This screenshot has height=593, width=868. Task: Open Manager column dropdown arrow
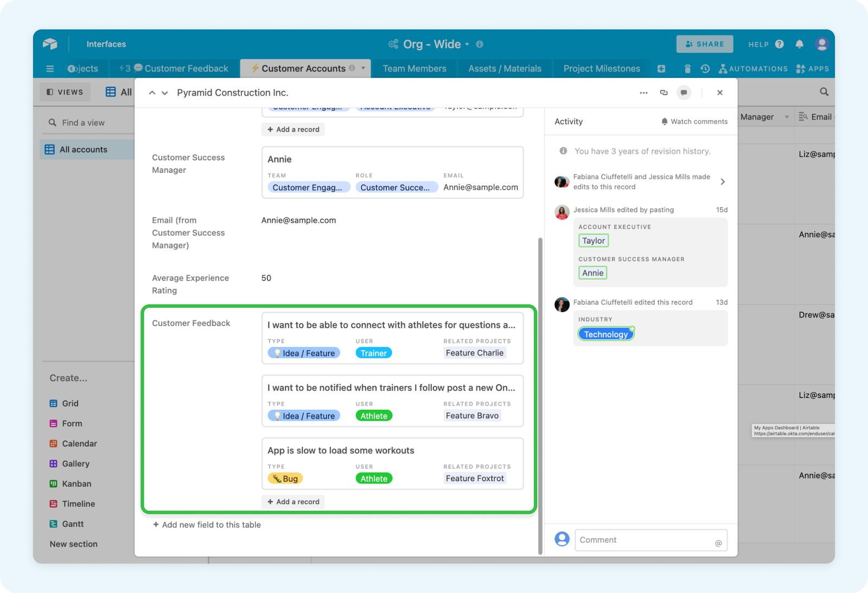pyautogui.click(x=787, y=117)
